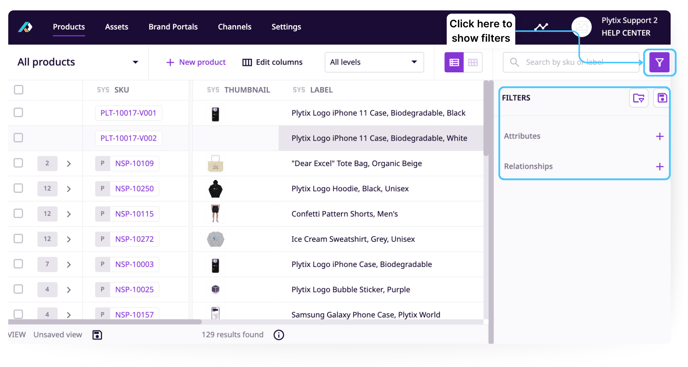Open the Channels tab
The width and height of the screenshot is (688, 367).
(234, 27)
